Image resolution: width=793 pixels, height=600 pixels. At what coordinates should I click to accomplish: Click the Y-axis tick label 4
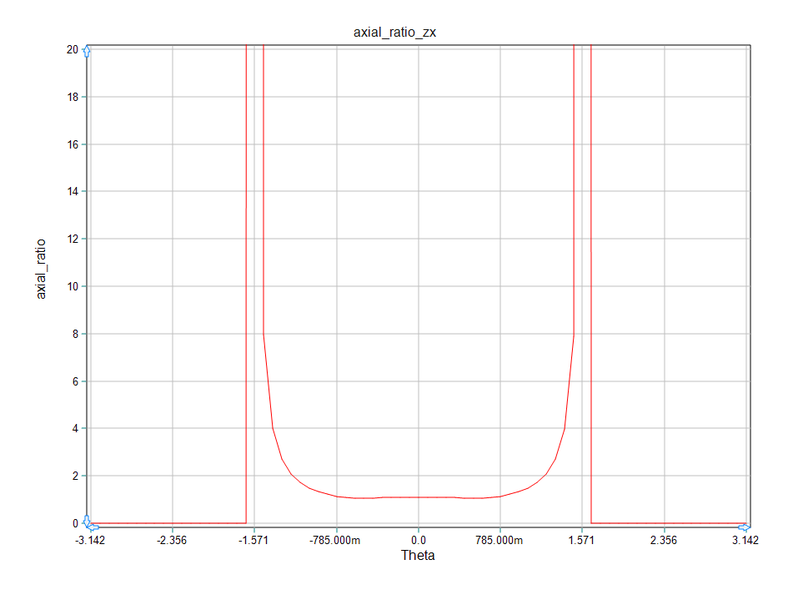pos(75,428)
